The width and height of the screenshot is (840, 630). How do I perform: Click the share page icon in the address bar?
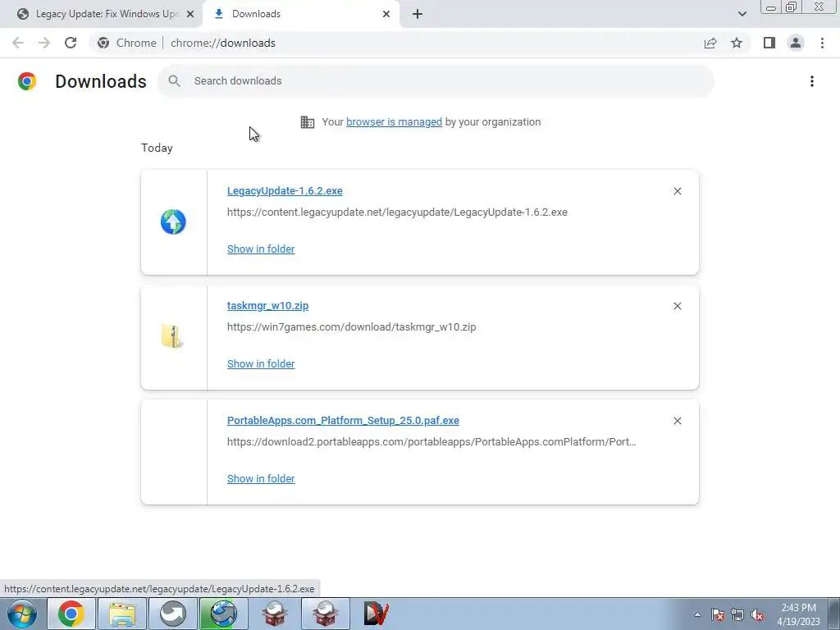(x=710, y=43)
